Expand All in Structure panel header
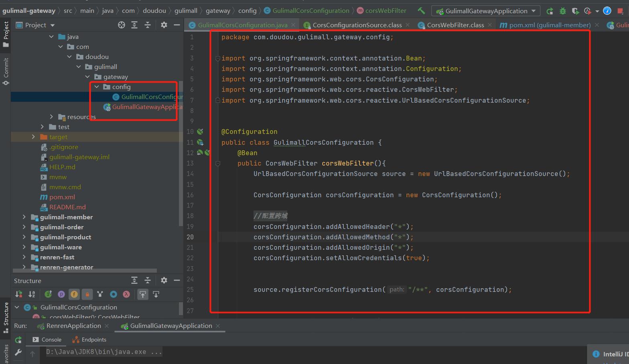The image size is (629, 364). [x=134, y=280]
